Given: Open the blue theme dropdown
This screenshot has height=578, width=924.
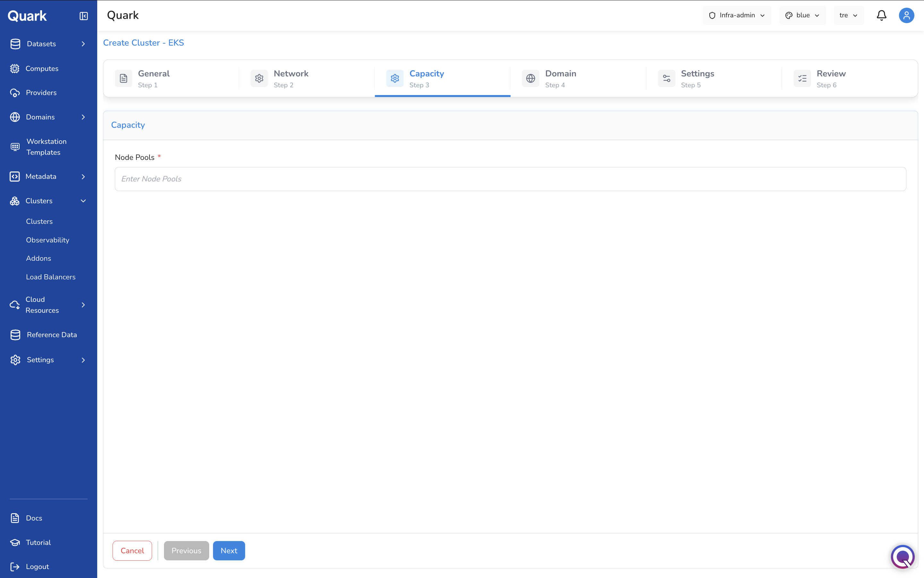Looking at the screenshot, I should pyautogui.click(x=802, y=15).
